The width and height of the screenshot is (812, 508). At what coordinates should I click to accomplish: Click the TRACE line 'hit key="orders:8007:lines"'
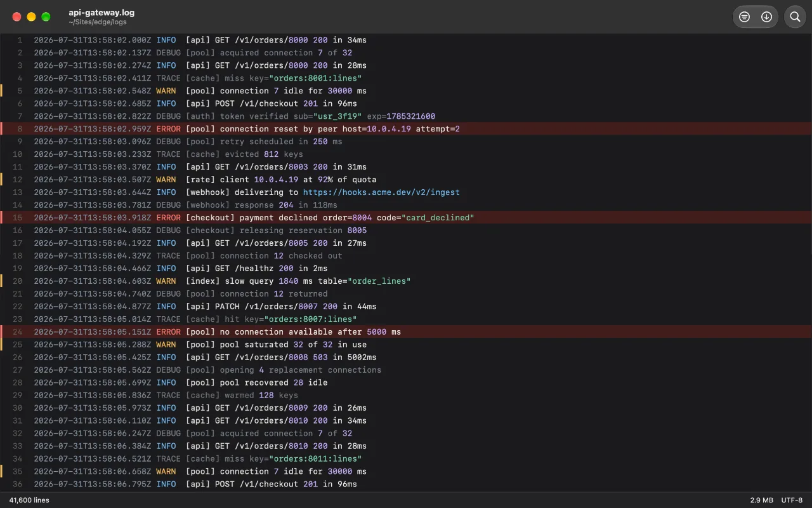coord(406,319)
